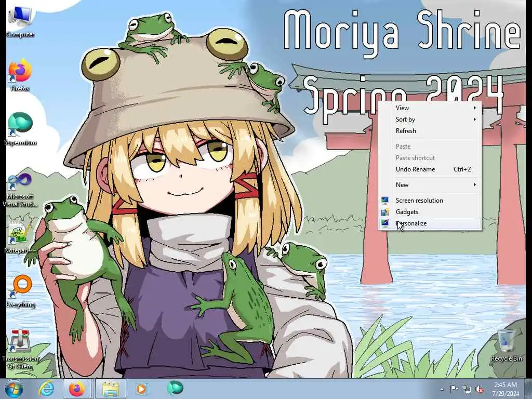Image resolution: width=532 pixels, height=399 pixels.
Task: Click the muted volume tray icon
Action: (x=480, y=389)
